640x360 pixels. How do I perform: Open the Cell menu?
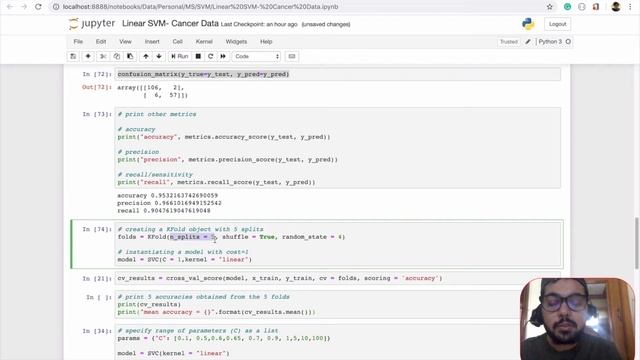[x=178, y=42]
